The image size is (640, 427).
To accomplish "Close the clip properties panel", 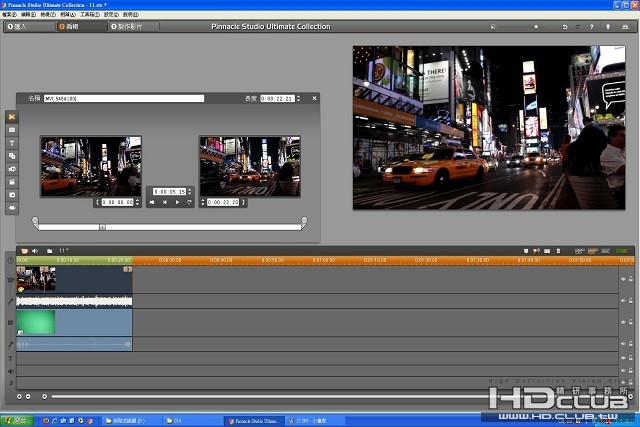I will tap(314, 98).
